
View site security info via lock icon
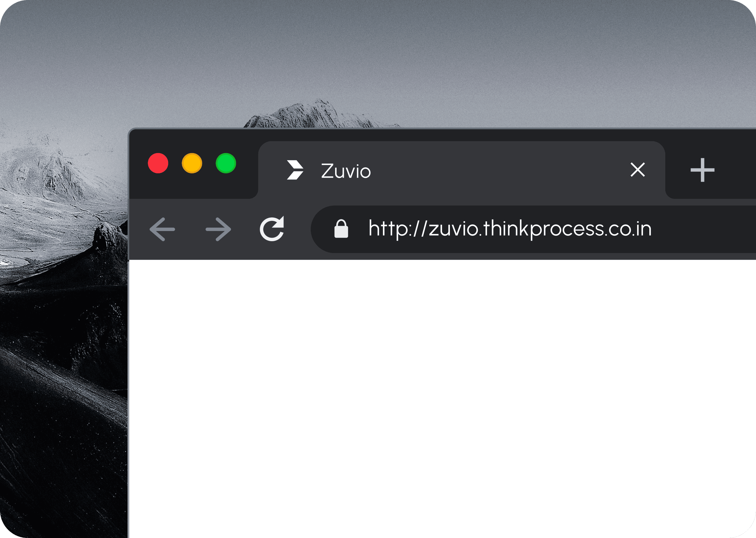click(x=341, y=229)
